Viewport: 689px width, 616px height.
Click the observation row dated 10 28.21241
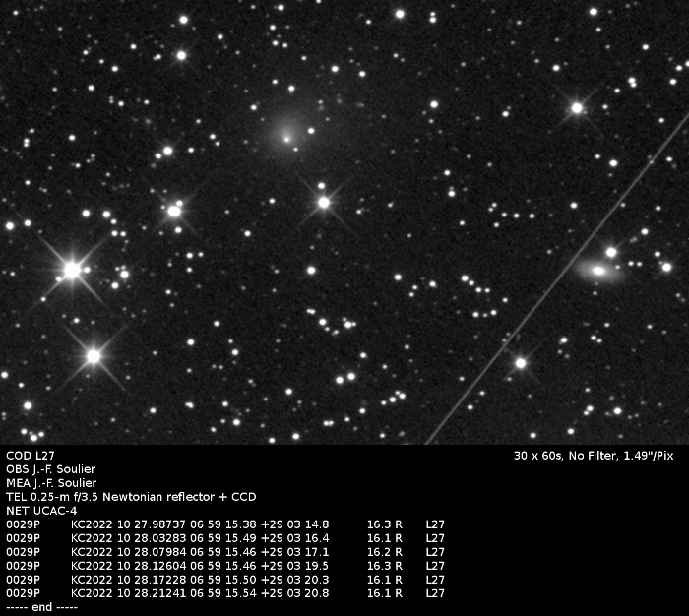[225, 593]
